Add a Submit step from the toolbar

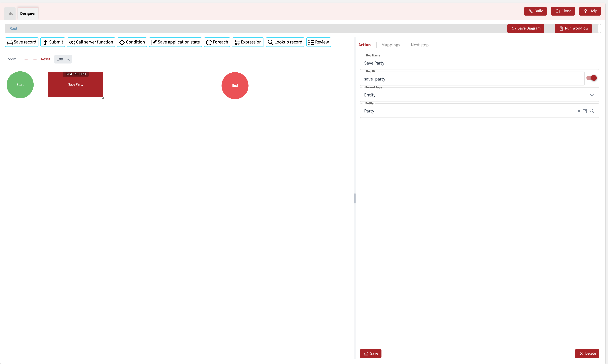tap(53, 42)
